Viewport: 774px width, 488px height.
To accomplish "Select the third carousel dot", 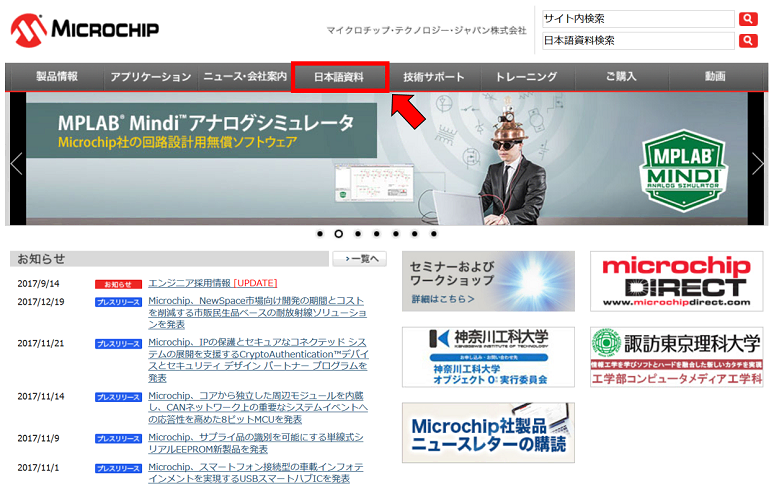I will coord(358,234).
